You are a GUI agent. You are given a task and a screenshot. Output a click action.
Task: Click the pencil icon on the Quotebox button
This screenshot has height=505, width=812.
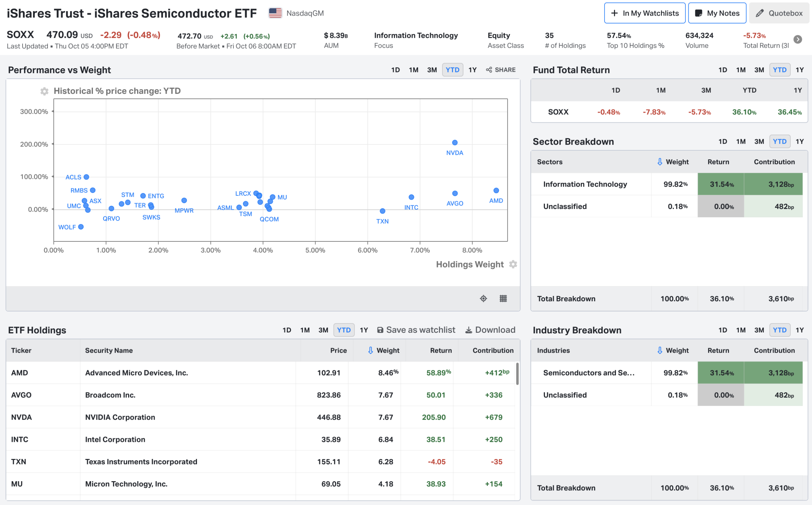(x=760, y=13)
